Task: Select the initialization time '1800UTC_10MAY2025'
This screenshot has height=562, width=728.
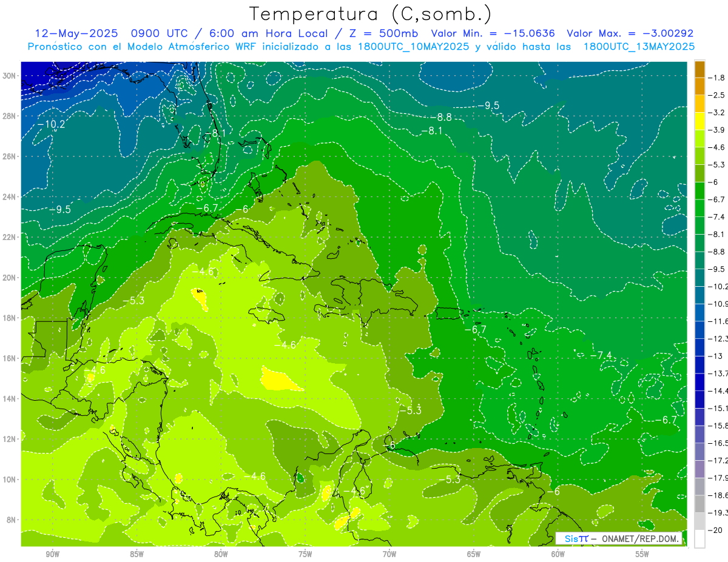Action: [413, 46]
